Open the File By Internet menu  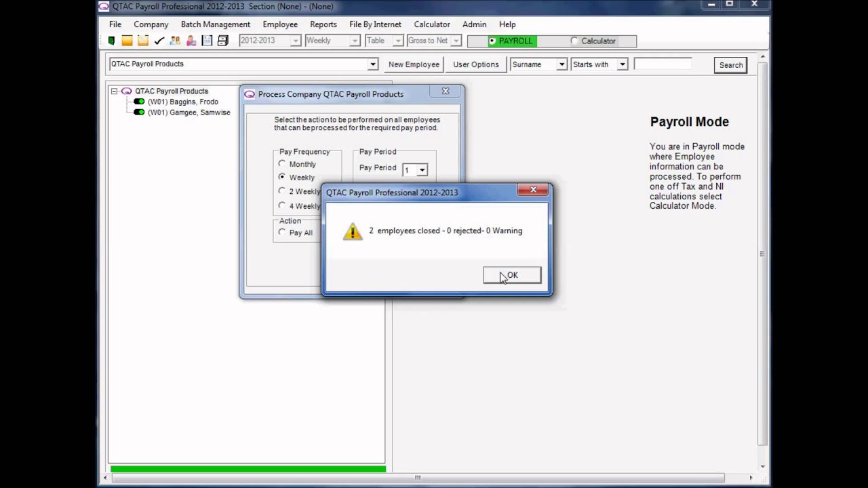coord(375,24)
